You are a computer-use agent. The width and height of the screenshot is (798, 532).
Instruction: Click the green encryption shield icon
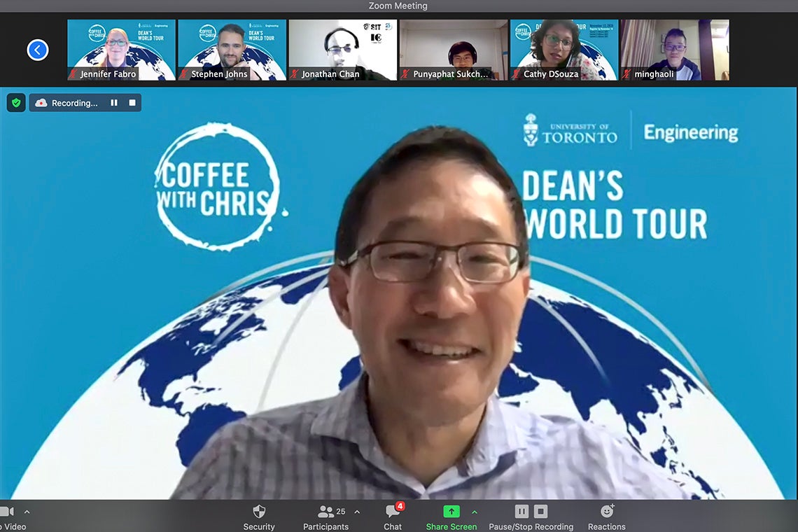[16, 103]
